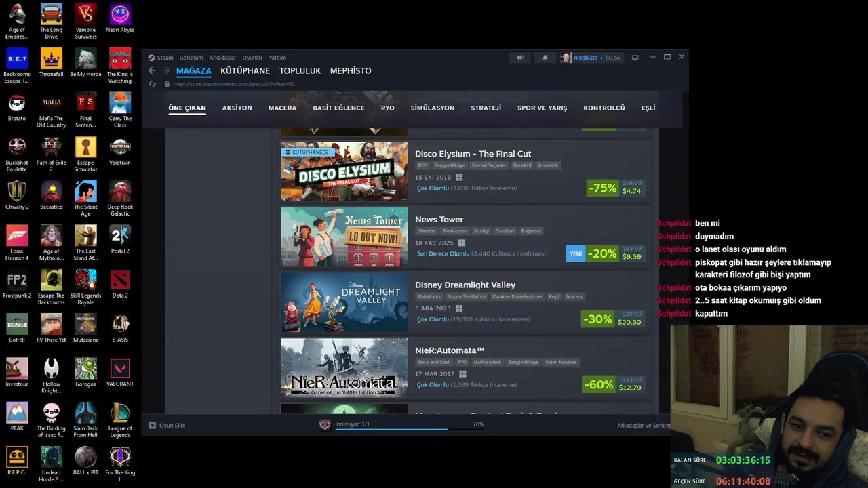Open Deep Rock Galactic desktop icon
The image size is (868, 488).
click(120, 198)
